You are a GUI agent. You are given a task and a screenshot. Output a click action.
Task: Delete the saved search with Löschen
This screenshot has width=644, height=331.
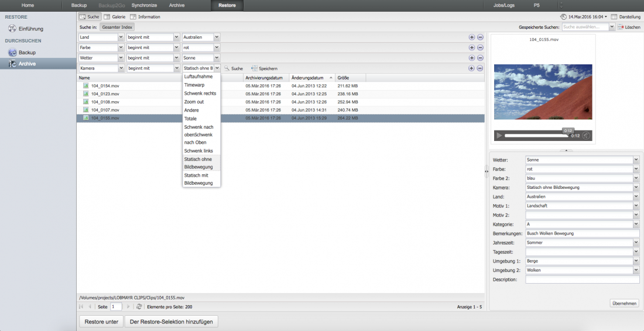tap(629, 27)
